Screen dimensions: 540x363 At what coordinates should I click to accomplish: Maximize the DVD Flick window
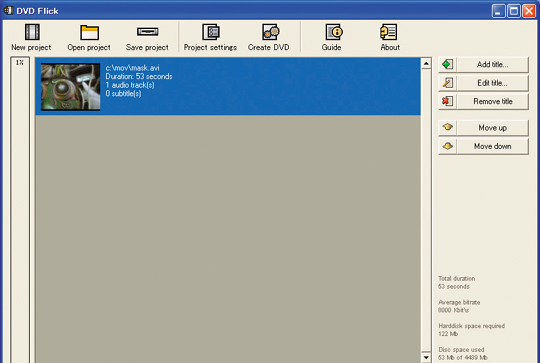tap(513, 11)
